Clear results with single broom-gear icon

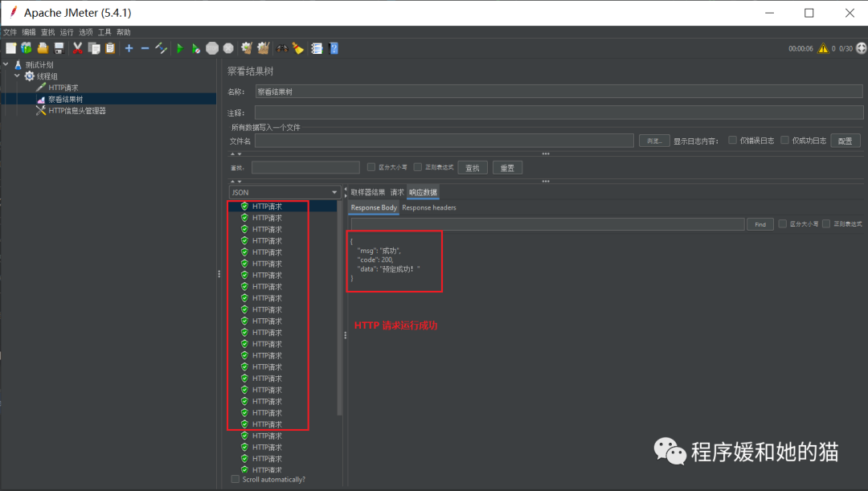[247, 49]
